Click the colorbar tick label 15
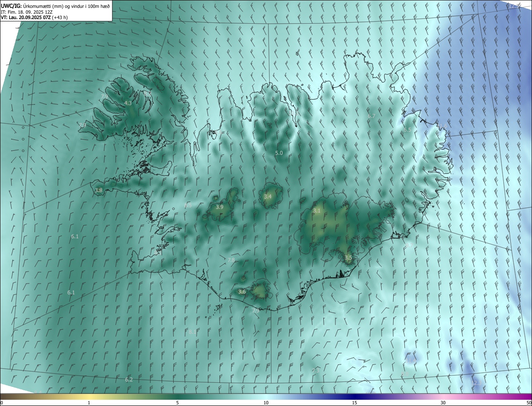532x406 pixels. (x=355, y=403)
